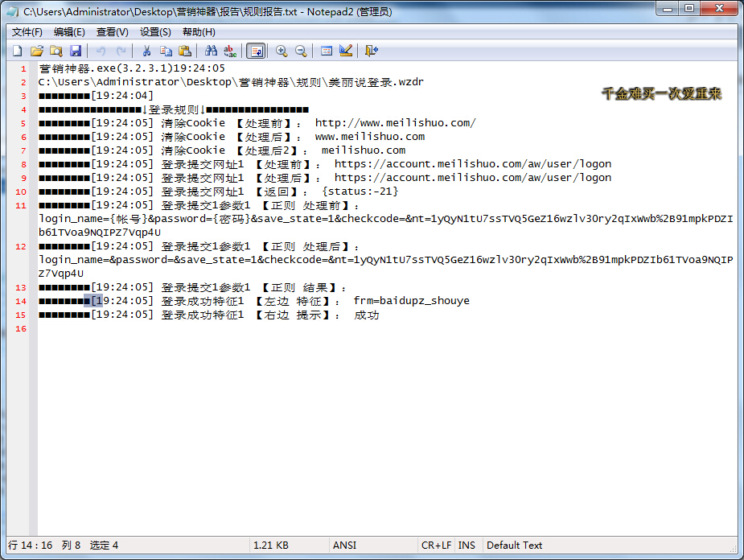Cut selection using the scissors icon
The image size is (744, 560).
146,51
